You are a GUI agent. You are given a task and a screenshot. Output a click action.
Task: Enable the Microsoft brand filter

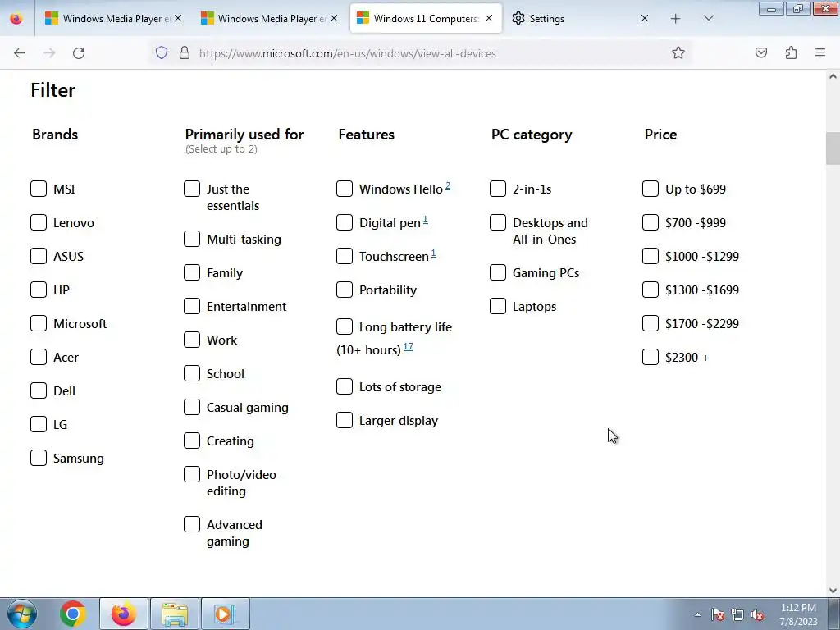click(39, 323)
